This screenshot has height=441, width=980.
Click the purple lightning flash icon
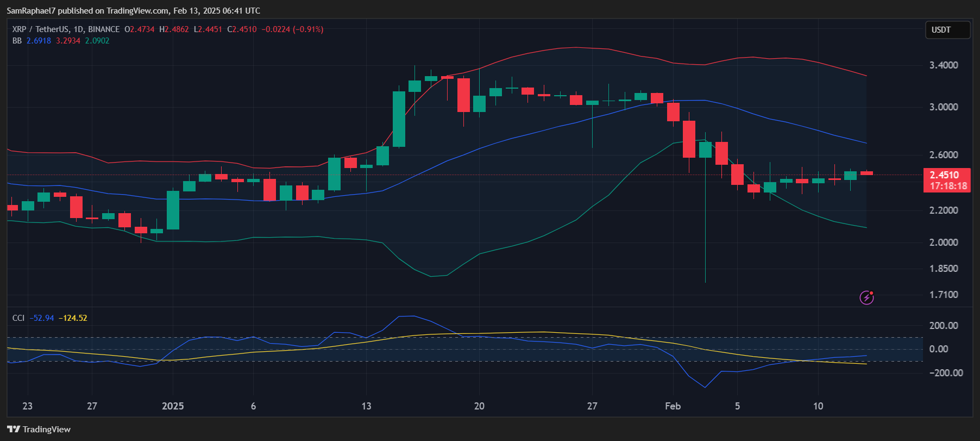[x=866, y=297]
